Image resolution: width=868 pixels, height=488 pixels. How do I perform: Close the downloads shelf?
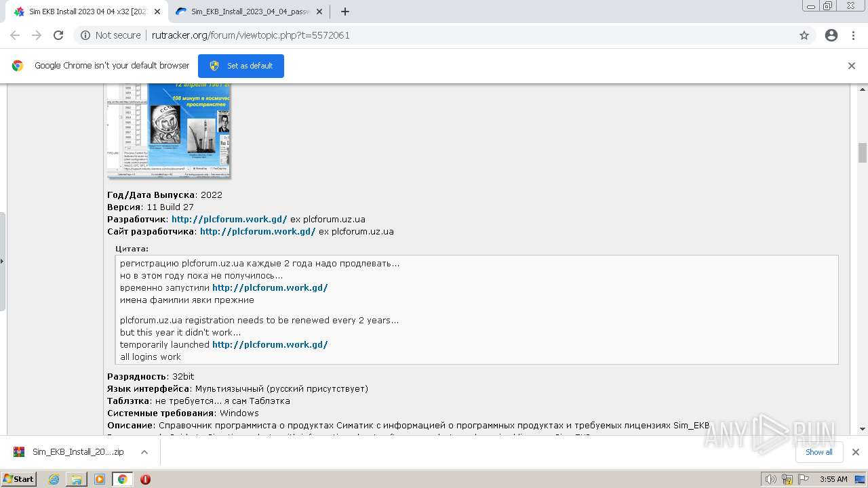tap(856, 452)
